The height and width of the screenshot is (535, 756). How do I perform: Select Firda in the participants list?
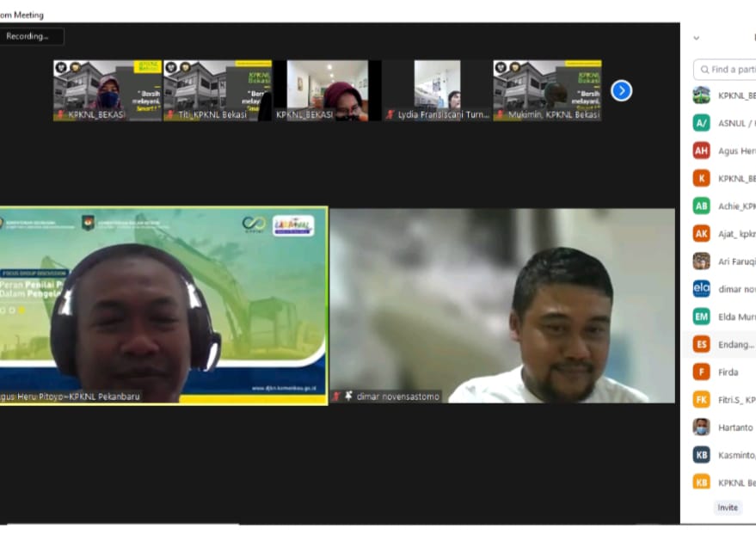tap(728, 372)
